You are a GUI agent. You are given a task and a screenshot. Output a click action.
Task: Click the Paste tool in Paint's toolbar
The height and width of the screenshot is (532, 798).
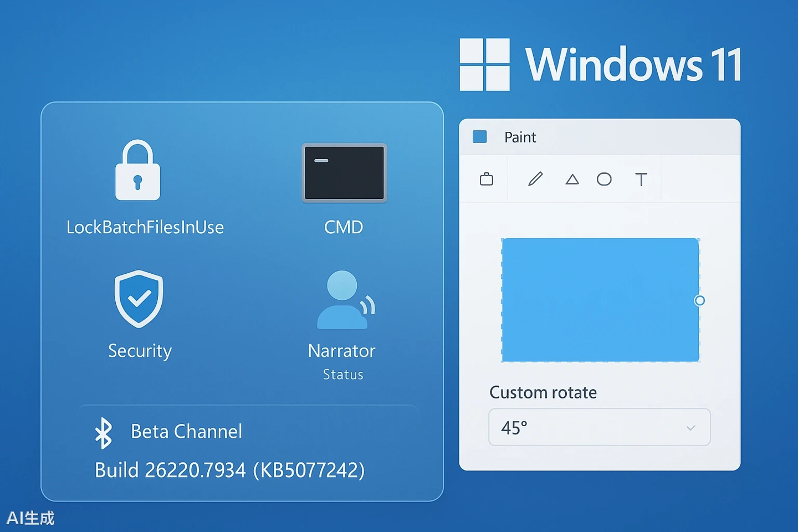tap(485, 179)
